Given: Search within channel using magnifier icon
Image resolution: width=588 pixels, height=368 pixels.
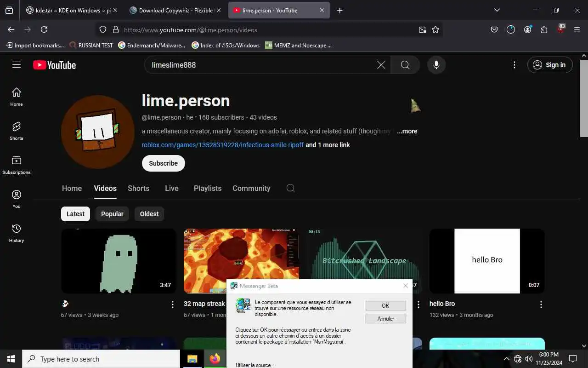Looking at the screenshot, I should pos(290,188).
